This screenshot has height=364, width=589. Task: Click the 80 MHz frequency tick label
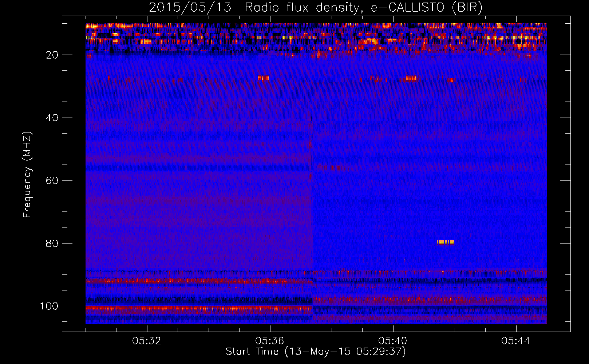52,244
